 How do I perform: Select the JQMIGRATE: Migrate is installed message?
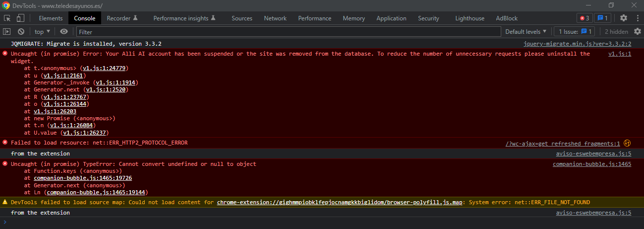pos(86,44)
